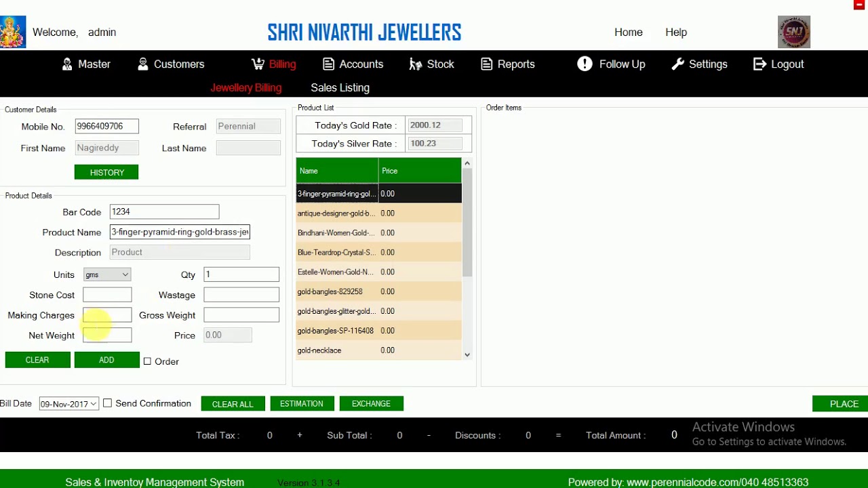Screen dimensions: 868x488
Task: Click the ESTIMATION button
Action: pos(302,404)
